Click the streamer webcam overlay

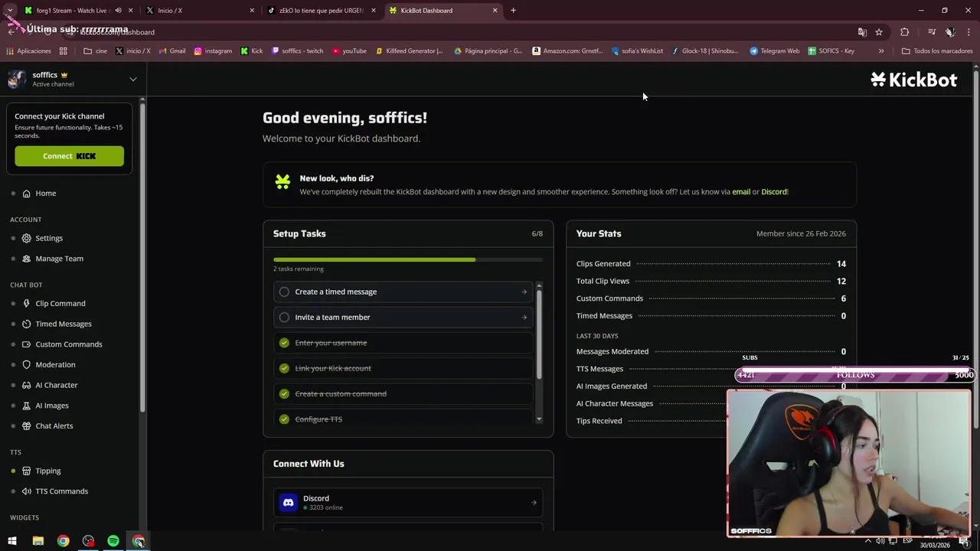click(848, 464)
